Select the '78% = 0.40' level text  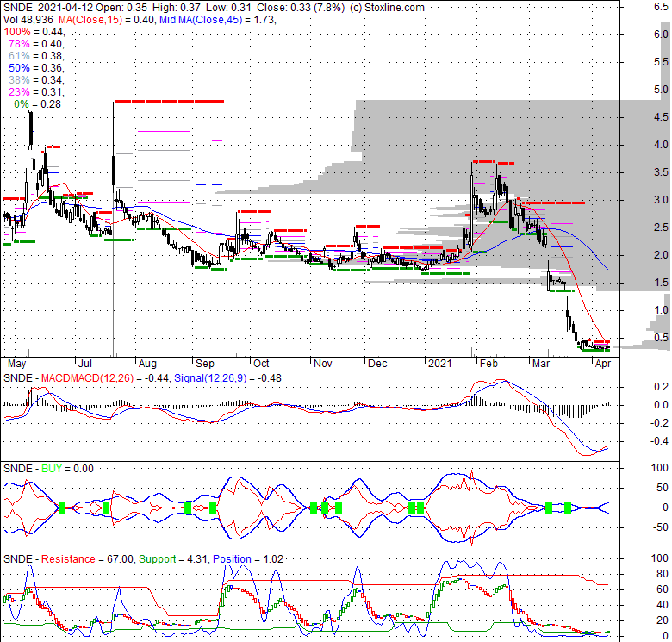[x=36, y=44]
